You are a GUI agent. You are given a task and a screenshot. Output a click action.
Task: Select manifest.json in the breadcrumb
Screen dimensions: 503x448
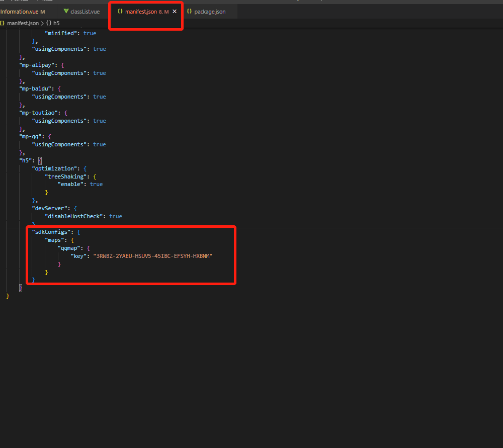click(23, 23)
